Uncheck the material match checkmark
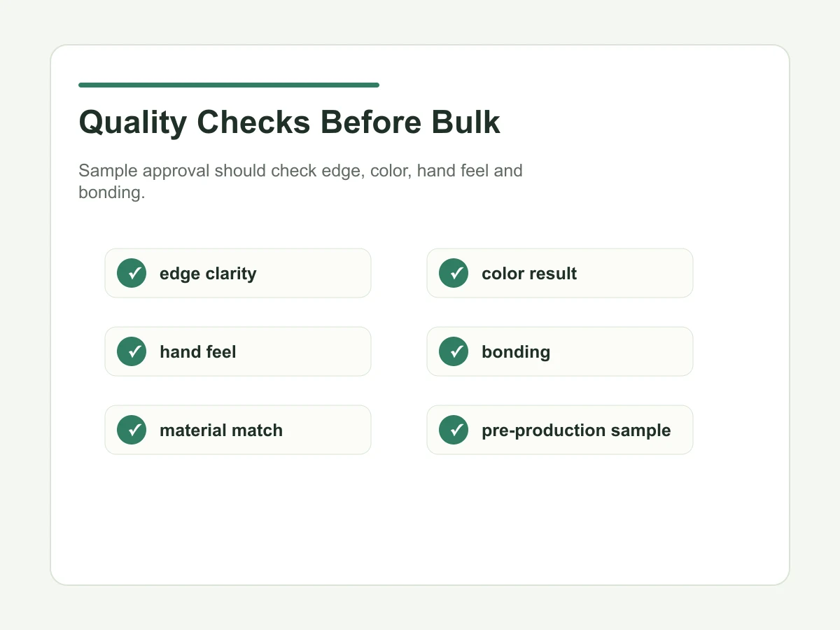840x630 pixels. tap(132, 430)
